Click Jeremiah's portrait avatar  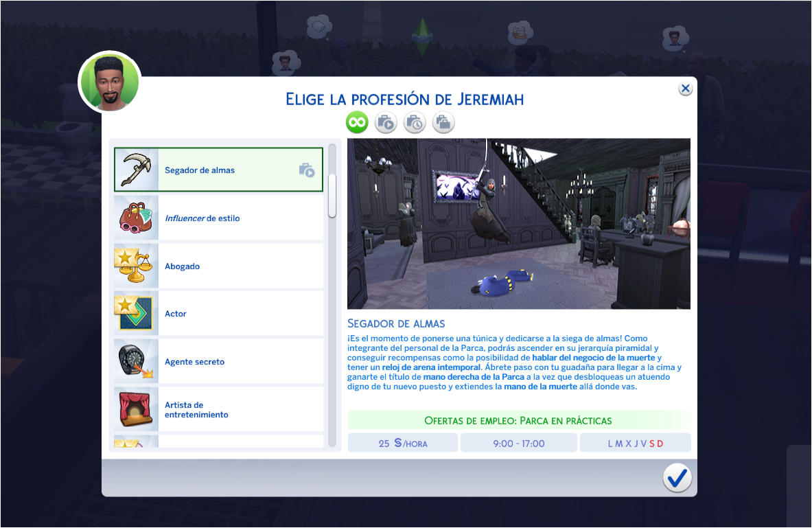tap(110, 82)
